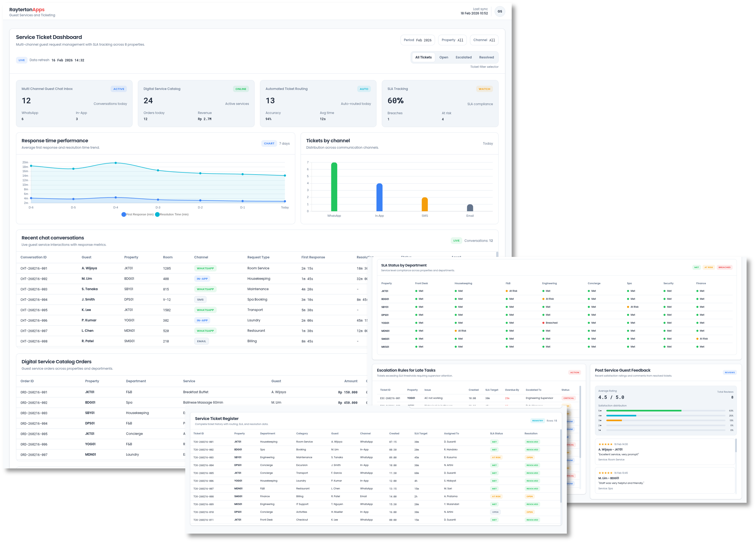This screenshot has height=543, width=756.
Task: Click the REGISTRY badge in Ticket Register
Action: 537,421
